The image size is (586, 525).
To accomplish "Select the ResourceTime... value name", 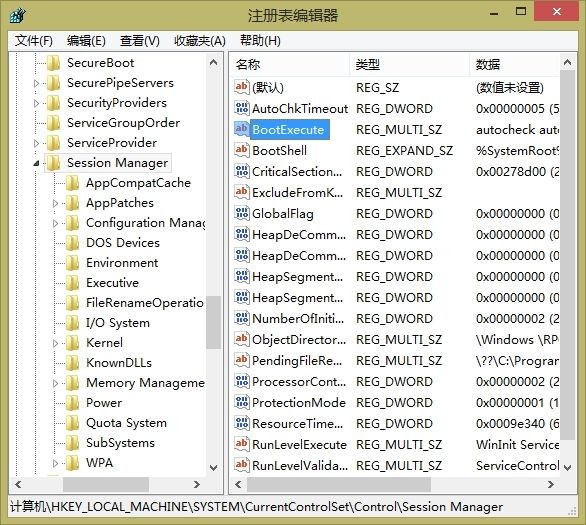I will tap(297, 424).
